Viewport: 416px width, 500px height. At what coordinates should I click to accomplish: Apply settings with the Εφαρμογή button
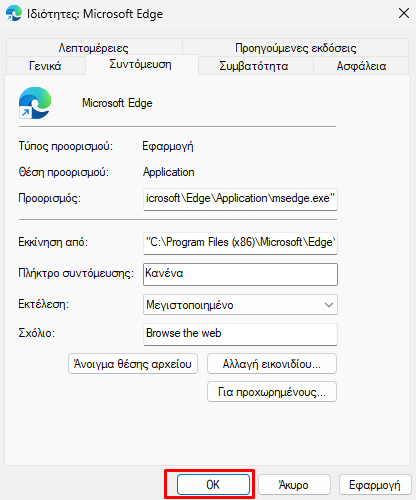pos(375,484)
